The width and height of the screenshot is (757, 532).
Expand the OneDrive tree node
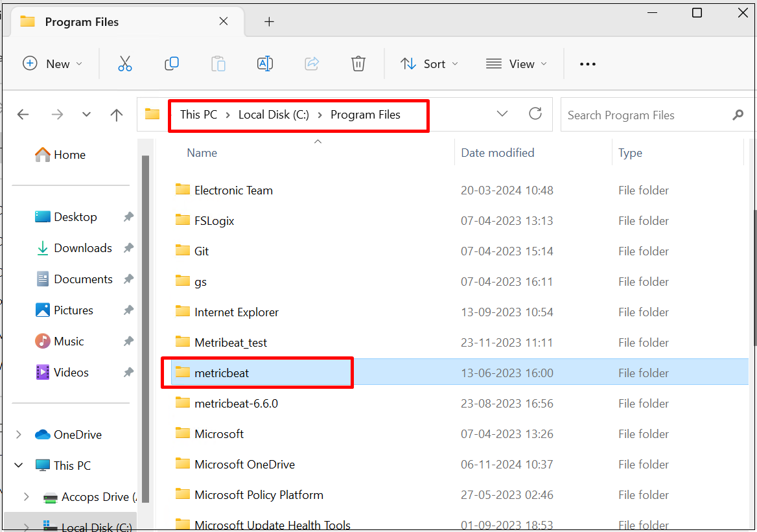coord(18,435)
